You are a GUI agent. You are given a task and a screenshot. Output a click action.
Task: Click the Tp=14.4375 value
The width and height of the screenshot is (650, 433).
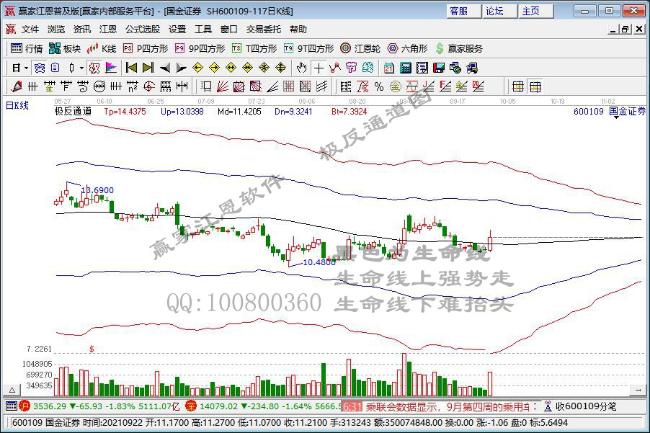coord(125,111)
